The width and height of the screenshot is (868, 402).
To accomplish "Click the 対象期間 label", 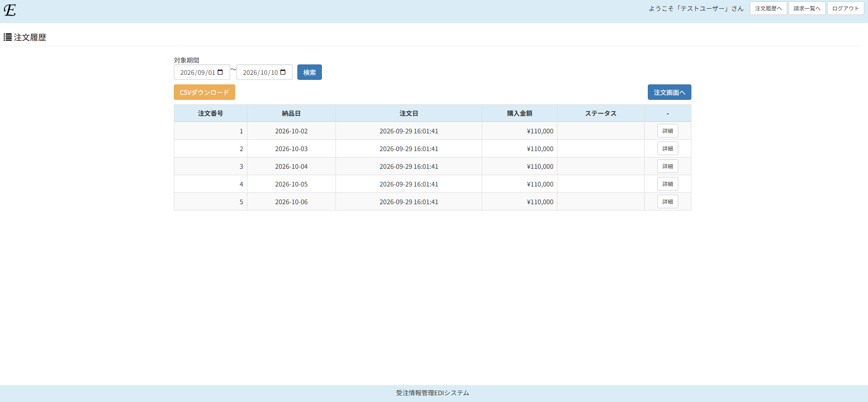I will tap(187, 60).
